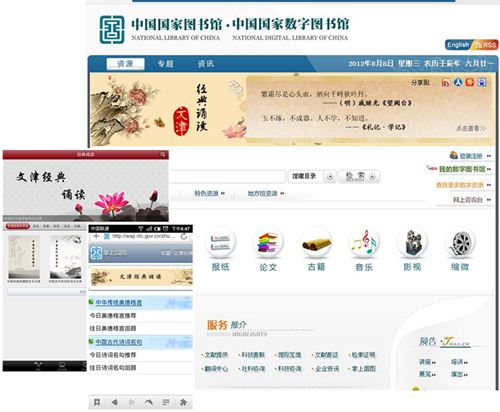The height and width of the screenshot is (412, 500).
Task: Click the main search input field
Action: click(x=228, y=176)
